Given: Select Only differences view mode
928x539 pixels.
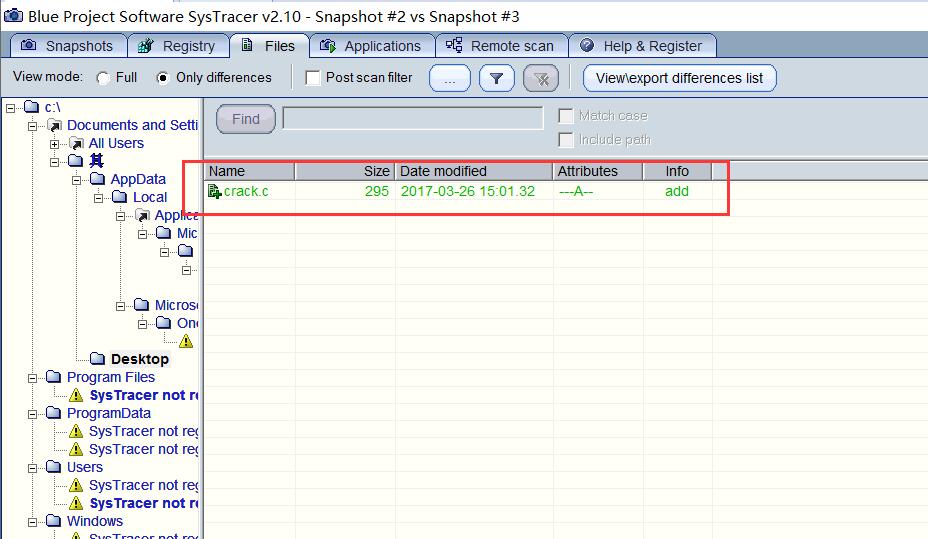Looking at the screenshot, I should click(x=162, y=78).
